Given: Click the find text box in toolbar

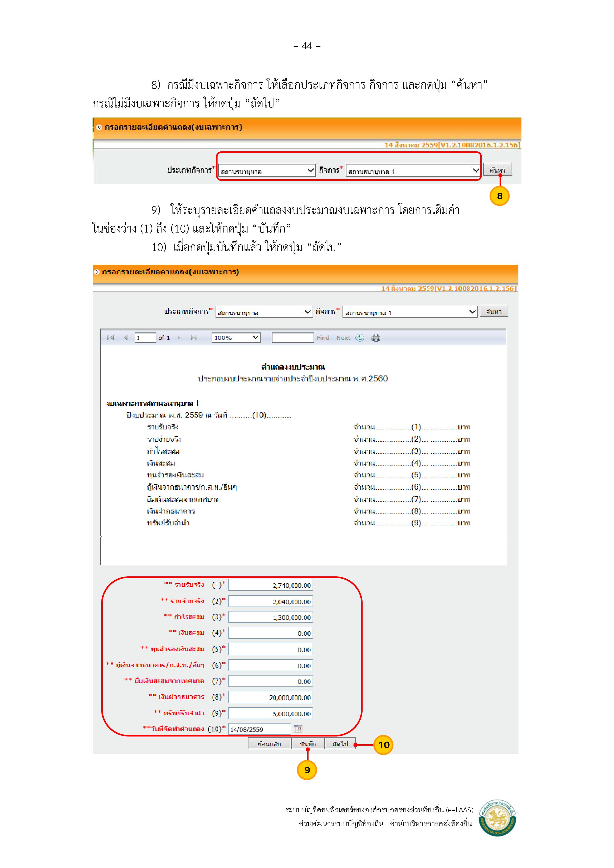Looking at the screenshot, I should point(293,338).
